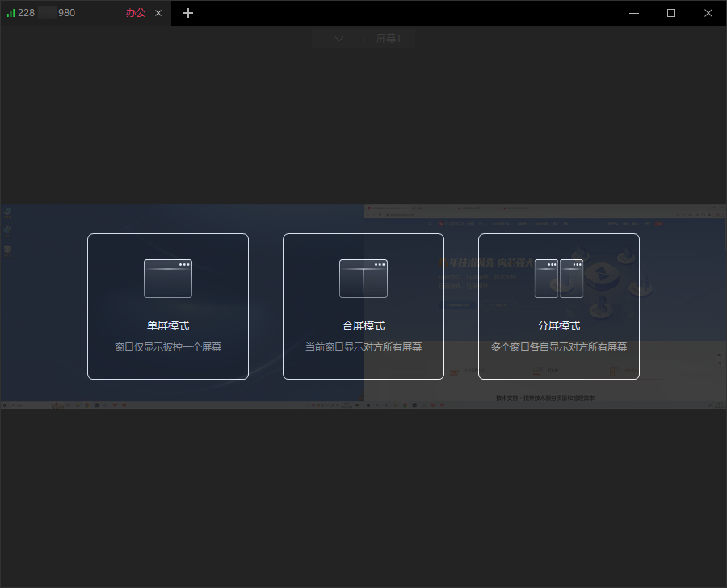Choose the 分屏模式 title
The height and width of the screenshot is (588, 727).
tap(559, 325)
